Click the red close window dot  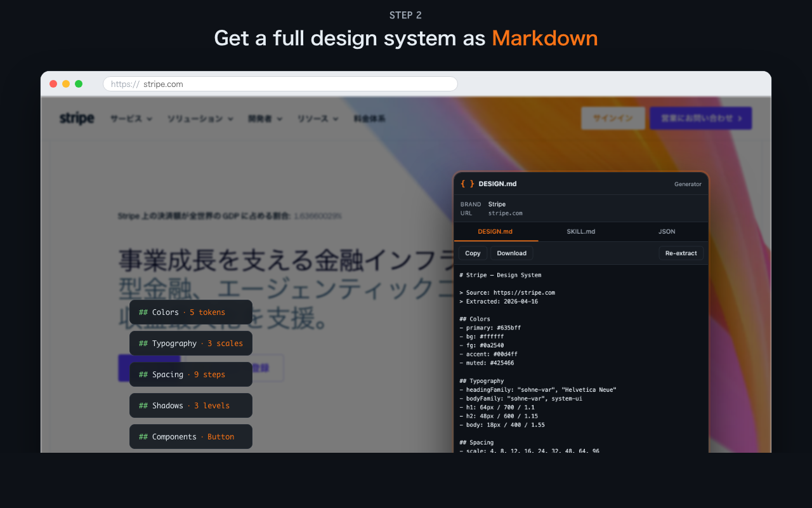(x=53, y=84)
